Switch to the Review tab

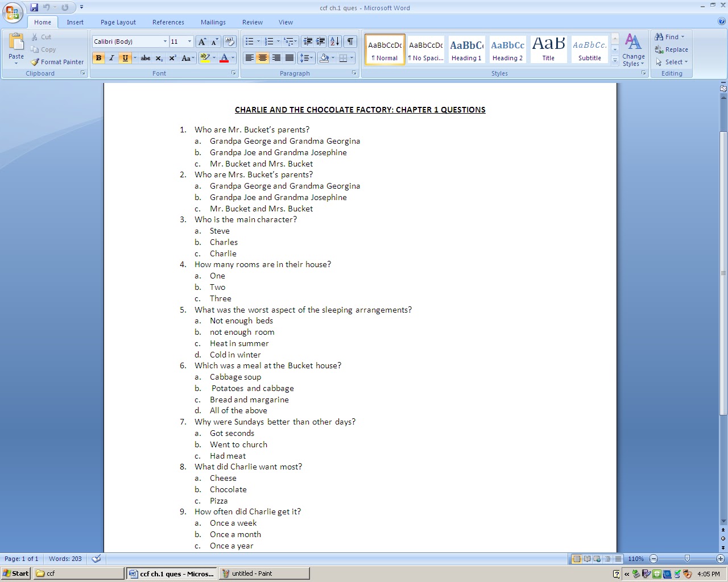coord(252,22)
